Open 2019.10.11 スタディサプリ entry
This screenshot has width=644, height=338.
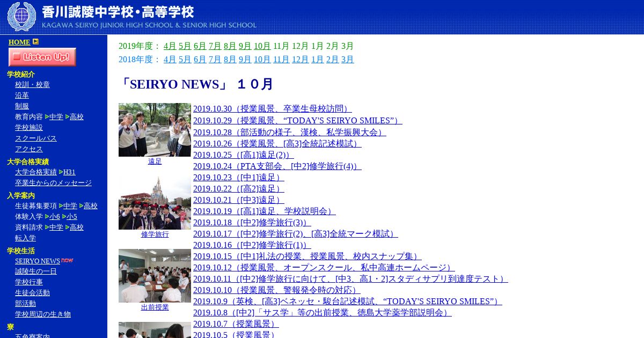tap(350, 279)
